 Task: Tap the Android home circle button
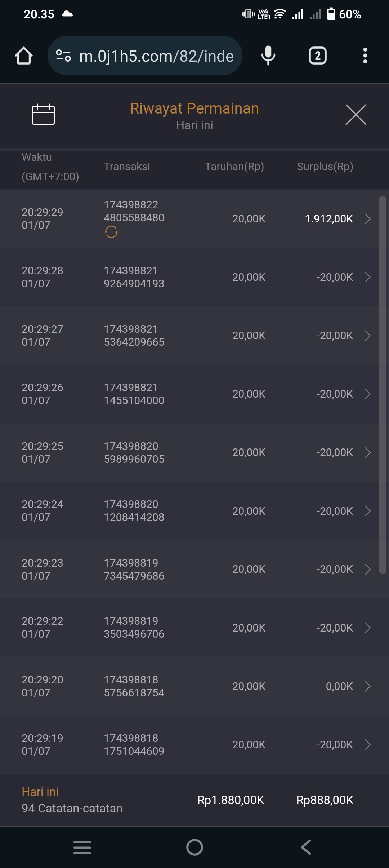[194, 847]
